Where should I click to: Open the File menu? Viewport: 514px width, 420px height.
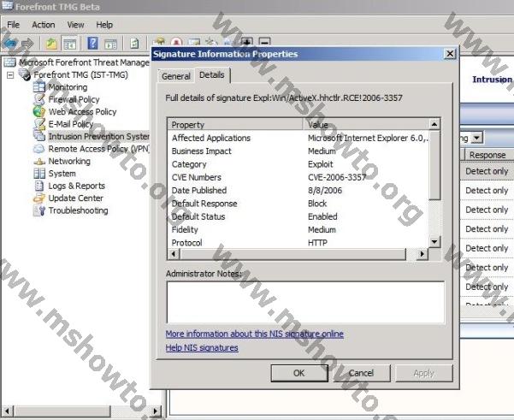tap(13, 25)
